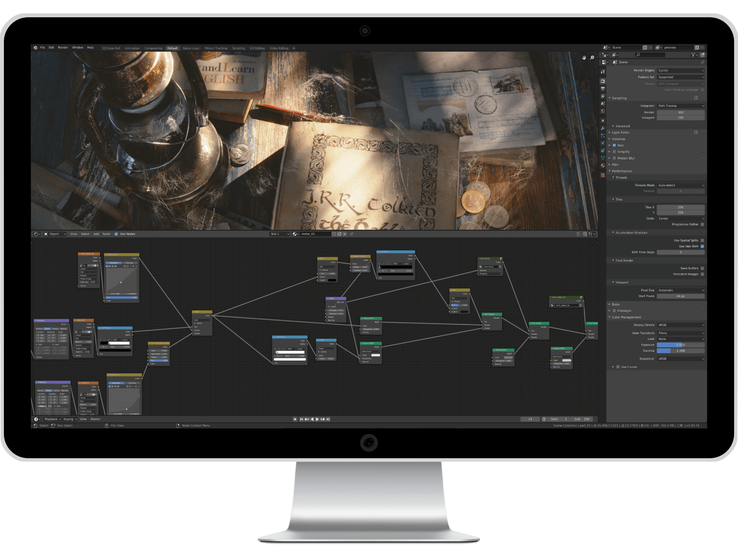Open the Window menu
This screenshot has width=738, height=560.
pos(78,48)
